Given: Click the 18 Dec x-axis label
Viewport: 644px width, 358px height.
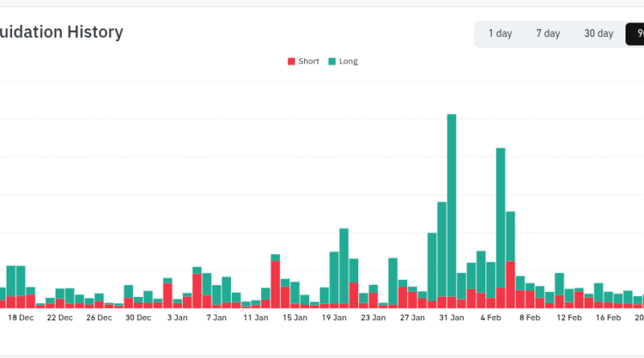Looking at the screenshot, I should coord(21,318).
